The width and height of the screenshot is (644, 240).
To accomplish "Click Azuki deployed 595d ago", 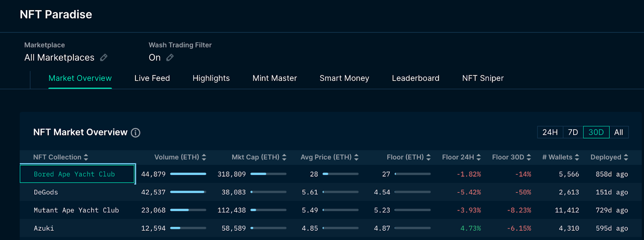I will tap(612, 228).
